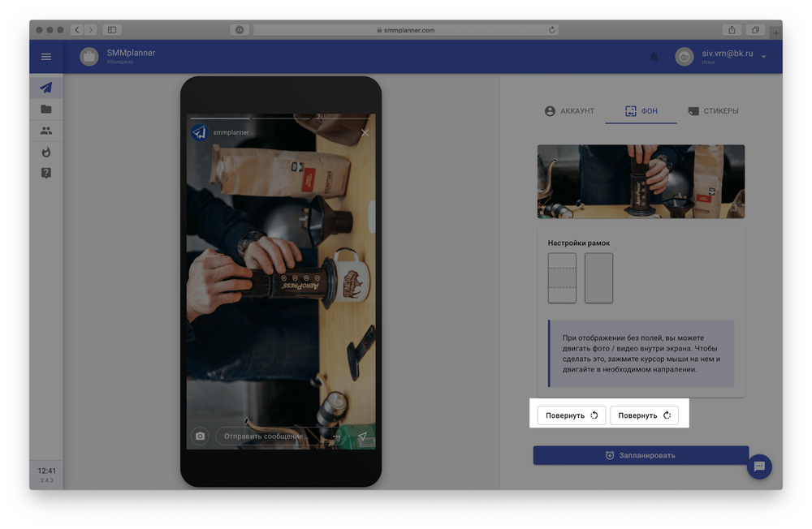The height and width of the screenshot is (529, 812).
Task: Click the Настройки рамок heading
Action: tap(578, 243)
